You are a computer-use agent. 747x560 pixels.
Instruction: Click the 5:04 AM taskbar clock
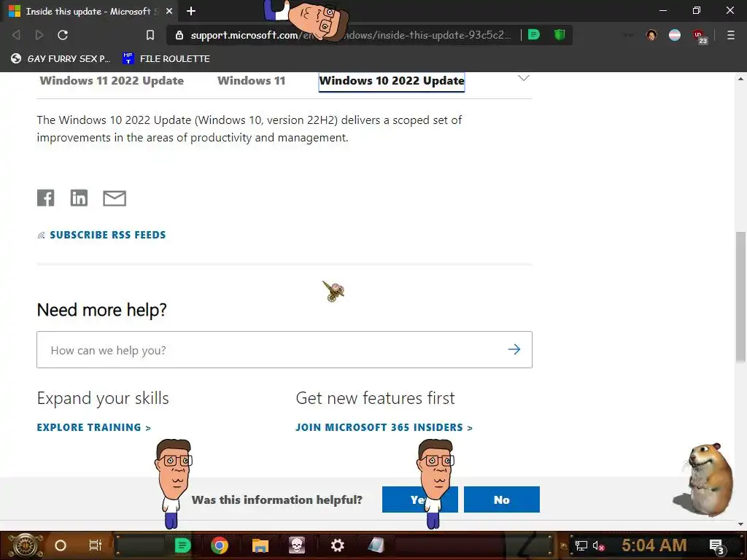(654, 545)
